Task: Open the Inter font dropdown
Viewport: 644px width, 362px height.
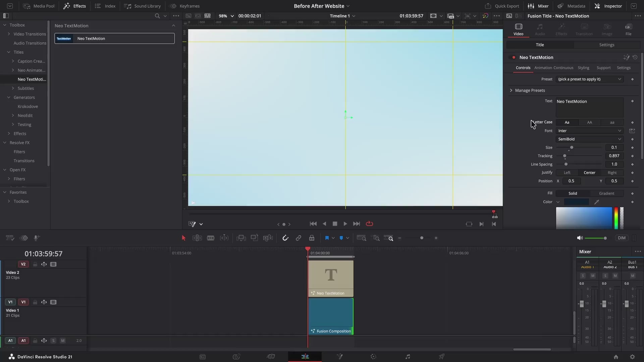Action: click(590, 131)
